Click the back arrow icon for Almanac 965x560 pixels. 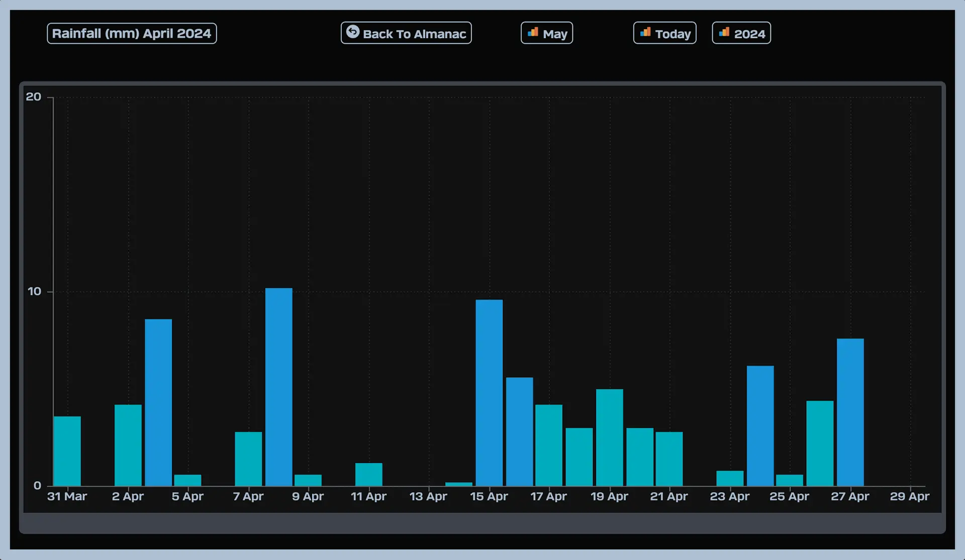(x=353, y=32)
